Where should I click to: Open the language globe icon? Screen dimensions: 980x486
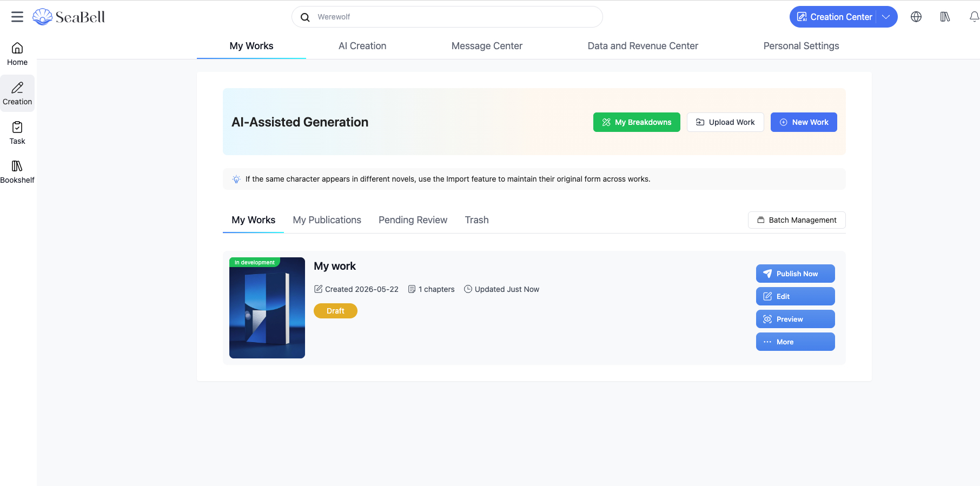click(x=916, y=17)
